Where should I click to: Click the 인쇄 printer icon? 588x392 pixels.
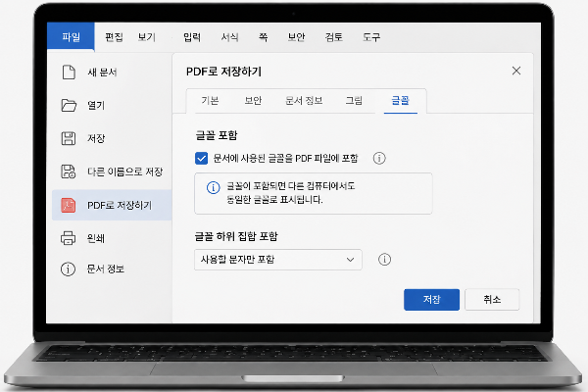click(69, 238)
